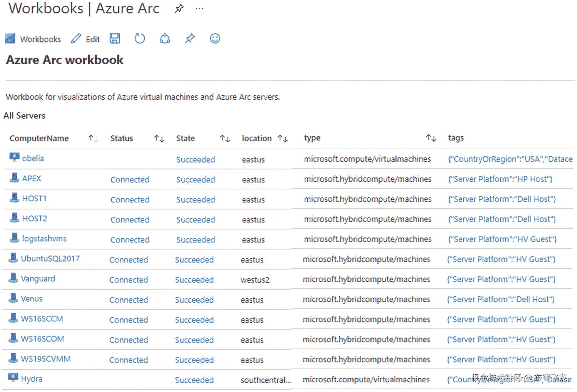Sort the location column
577x392 pixels.
point(283,138)
